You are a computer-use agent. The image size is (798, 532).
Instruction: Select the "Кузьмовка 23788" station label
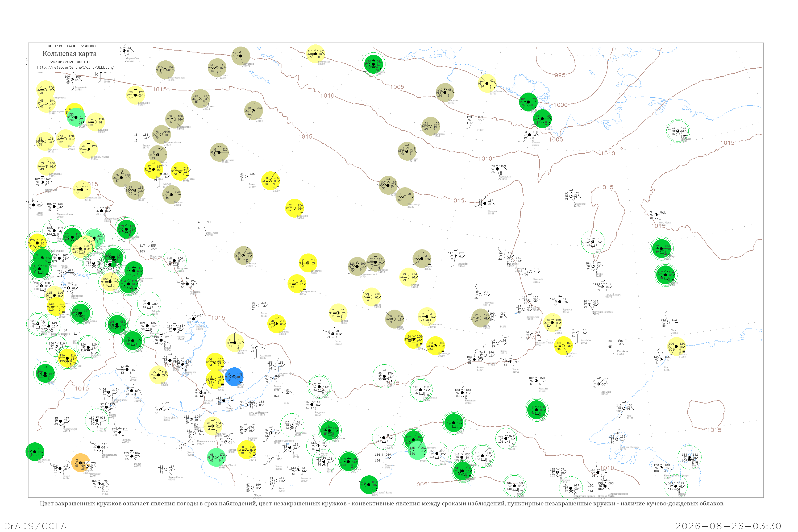click(188, 180)
